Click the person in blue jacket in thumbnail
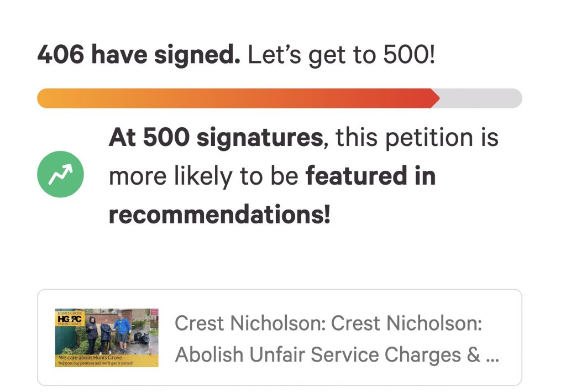Screen dimensions: 566x392 [122, 332]
